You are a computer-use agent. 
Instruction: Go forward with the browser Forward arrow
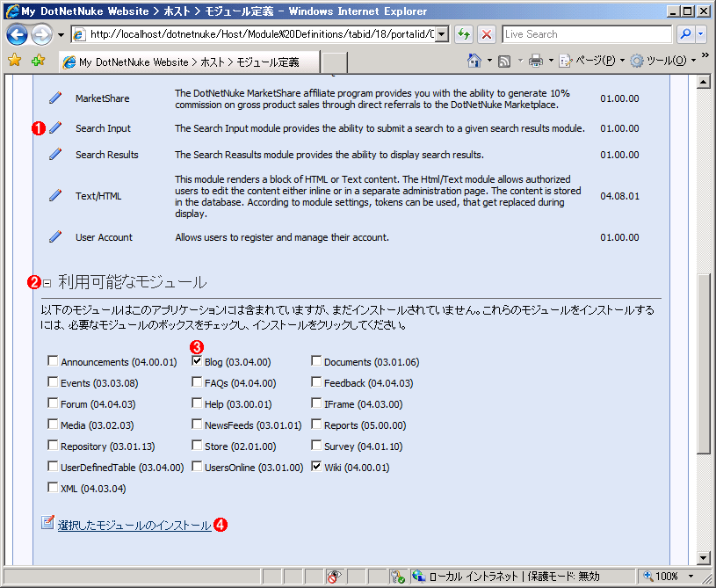click(x=41, y=35)
